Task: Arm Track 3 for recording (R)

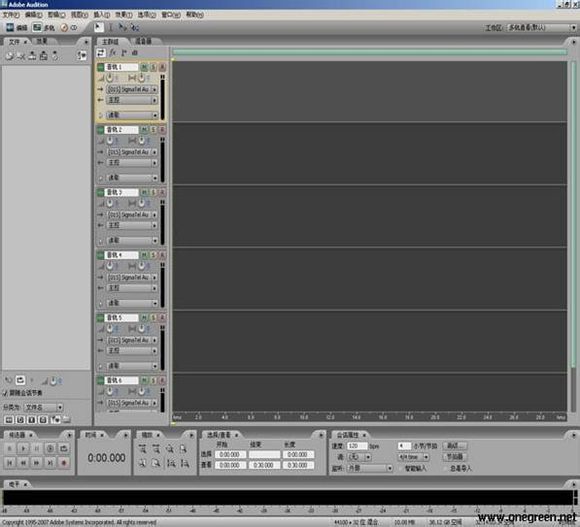Action: (x=162, y=192)
